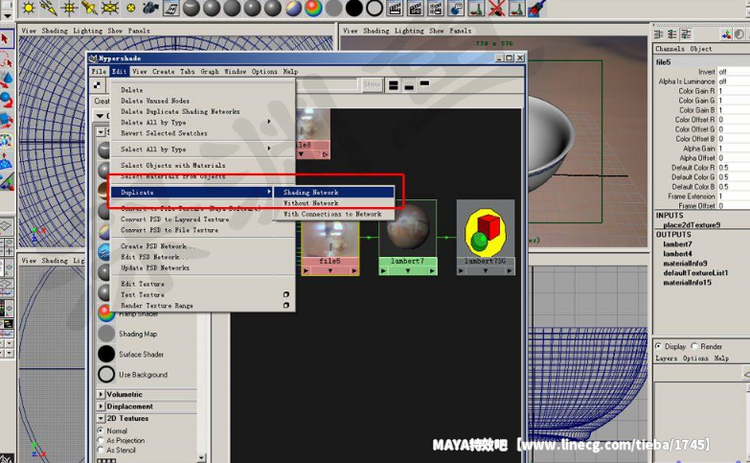
Task: Click show top and bottom tabs icon
Action: coord(394,85)
